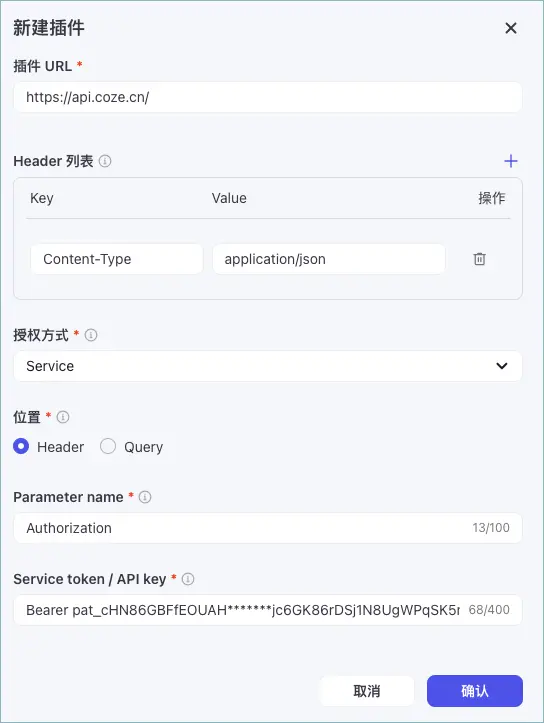544x723 pixels.
Task: Confirm plugin creation with 确认 button
Action: pos(475,691)
